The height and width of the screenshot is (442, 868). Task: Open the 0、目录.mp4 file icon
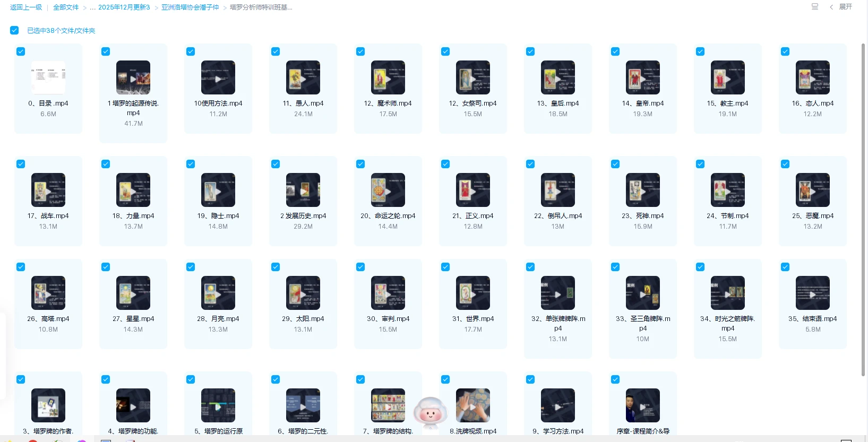tap(48, 77)
